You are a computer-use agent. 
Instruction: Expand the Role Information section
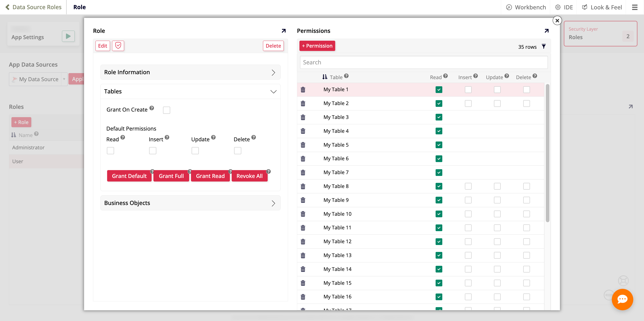190,72
